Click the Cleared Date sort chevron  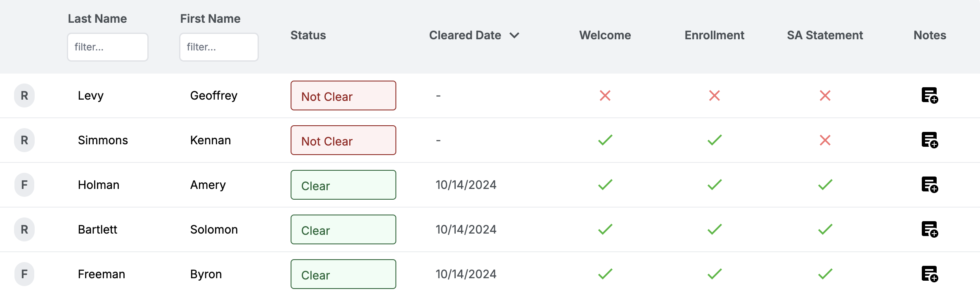[x=514, y=36]
